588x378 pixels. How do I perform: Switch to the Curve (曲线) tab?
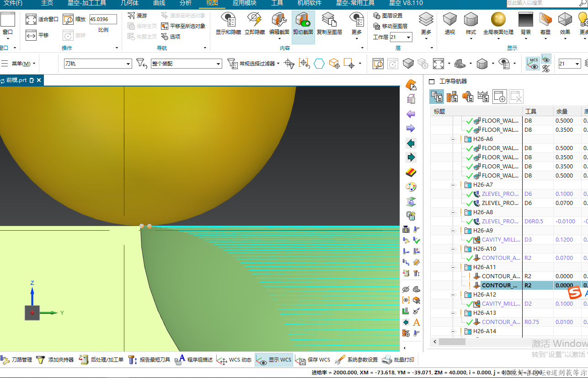coord(159,3)
